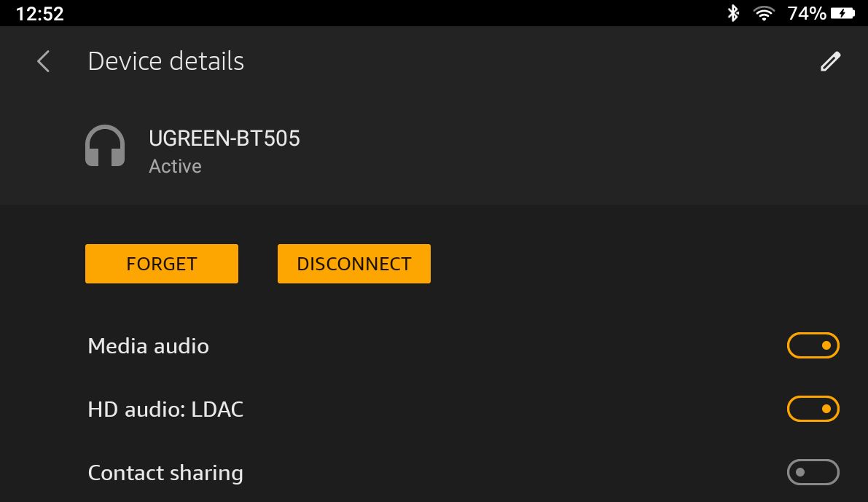Turn off the Media audio switch
The image size is (868, 502).
coord(813,345)
